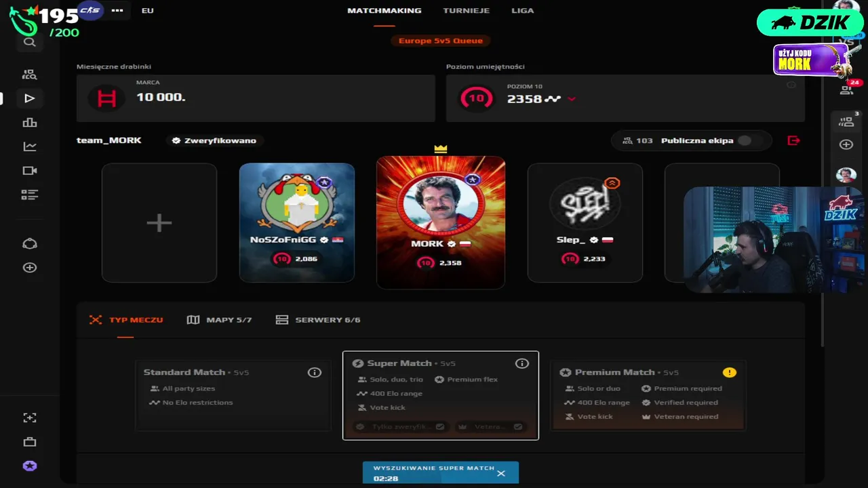The image size is (868, 488).
Task: Open the video camera icon in sidebar
Action: (x=29, y=171)
